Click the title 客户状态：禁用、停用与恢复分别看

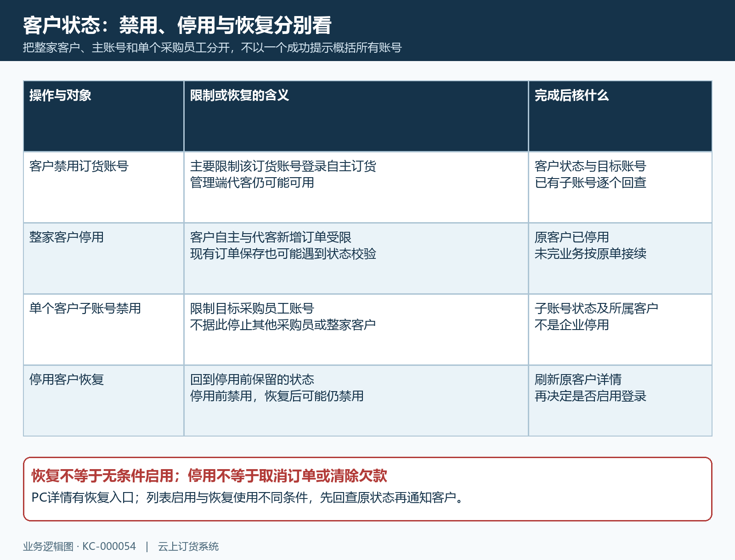tap(177, 25)
